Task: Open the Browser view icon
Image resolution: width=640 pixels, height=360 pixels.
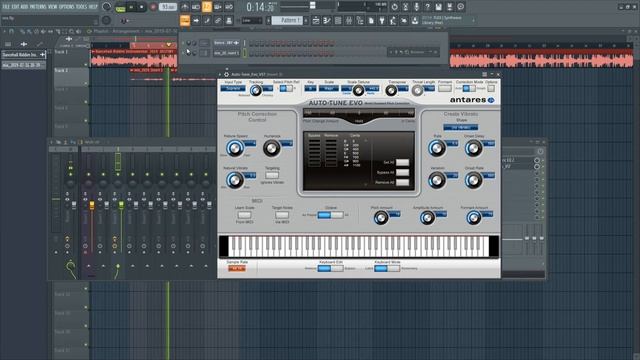Action: click(x=360, y=20)
